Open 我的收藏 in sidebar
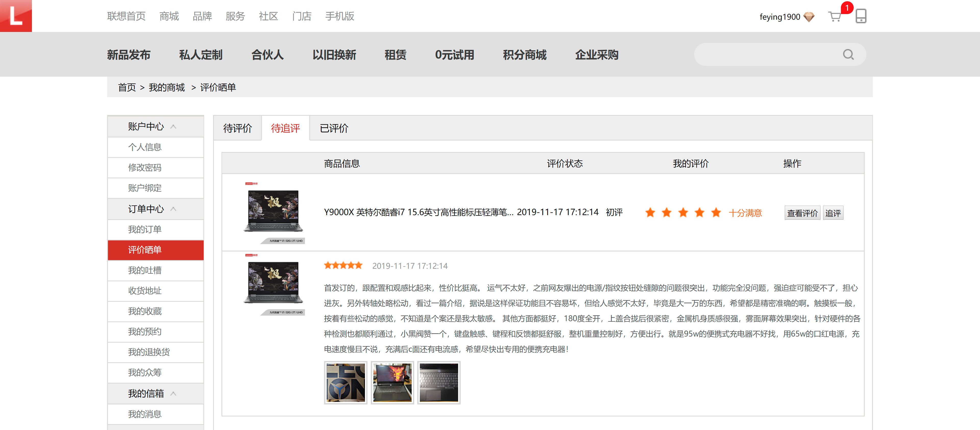Image resolution: width=980 pixels, height=430 pixels. 156,311
